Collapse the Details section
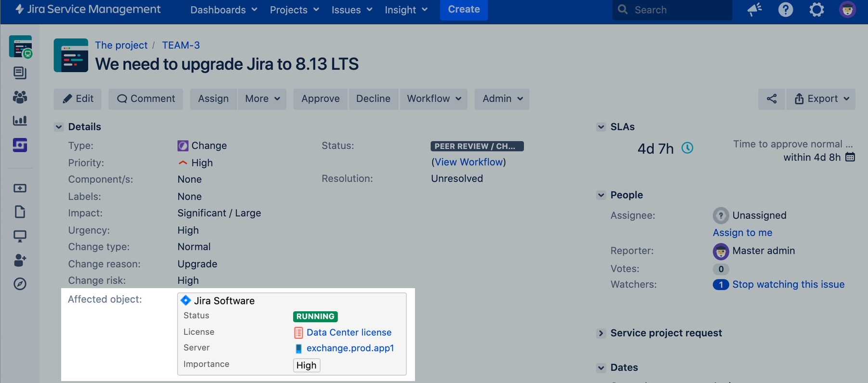Screen dimensions: 868x383 click(59, 127)
